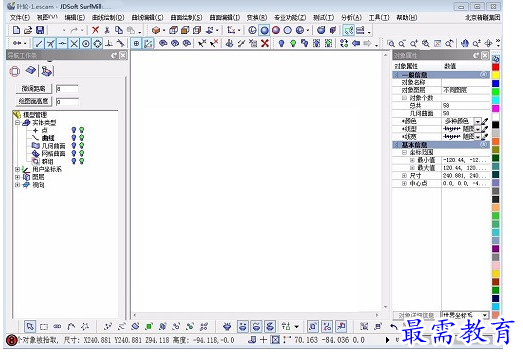Expand the 尺寸 property row

(x=404, y=175)
